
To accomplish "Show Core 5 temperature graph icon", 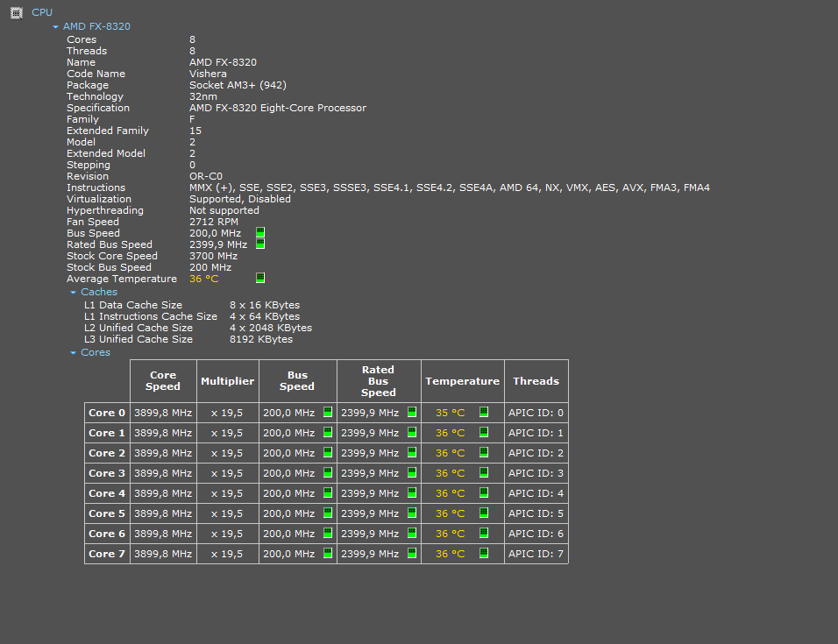I will pyautogui.click(x=484, y=513).
